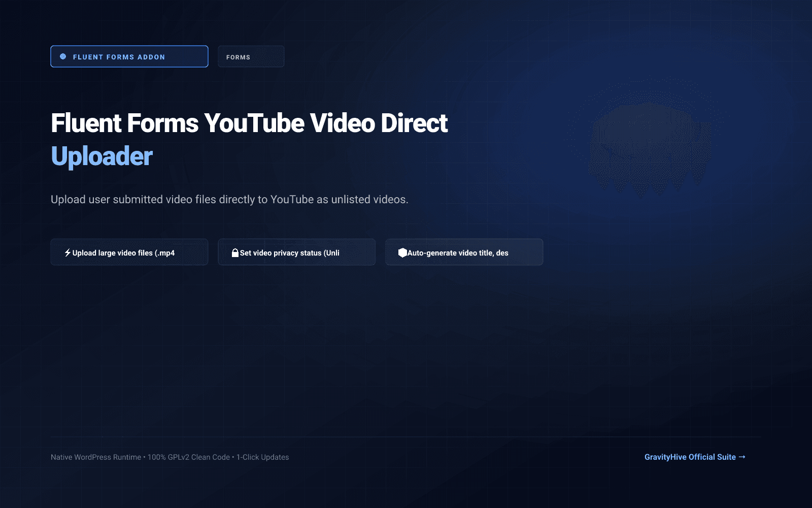Click the Upload user submitted video files description
The image size is (812, 508).
[229, 199]
